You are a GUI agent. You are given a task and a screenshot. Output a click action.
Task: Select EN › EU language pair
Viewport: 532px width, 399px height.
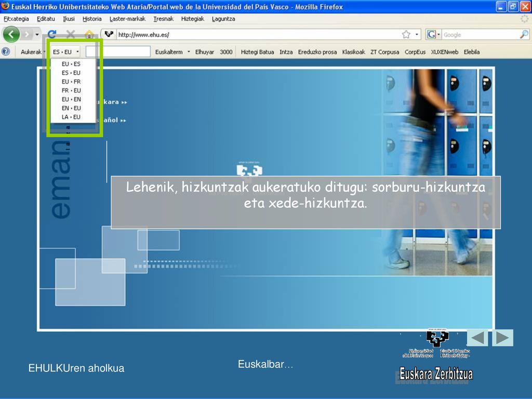(x=71, y=108)
